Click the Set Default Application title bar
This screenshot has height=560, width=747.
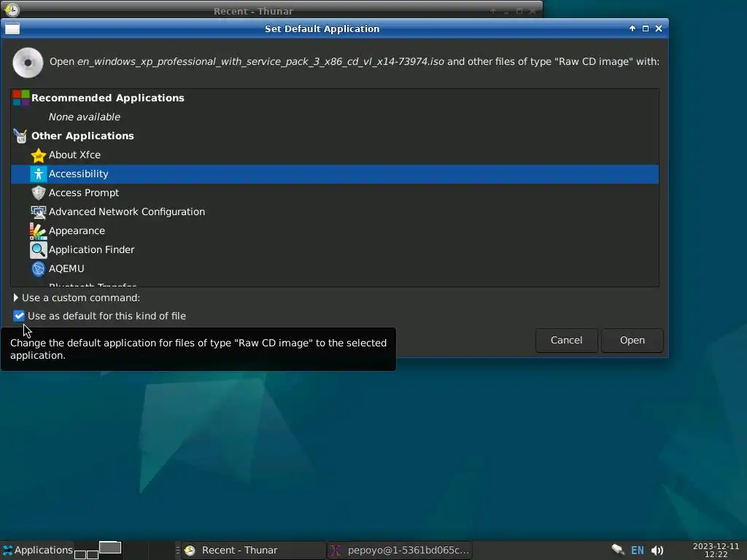(x=322, y=29)
